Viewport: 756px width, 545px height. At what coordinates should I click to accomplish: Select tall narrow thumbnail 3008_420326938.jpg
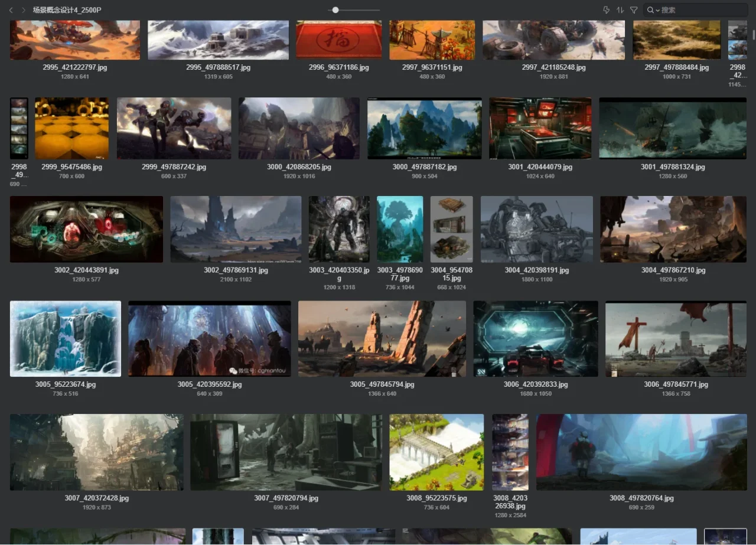510,452
